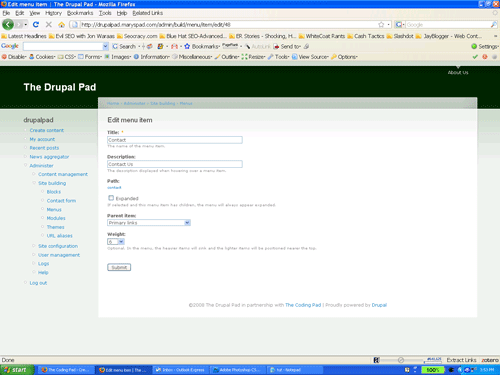500x375 pixels.
Task: Open the Bookmarks dropdown in Google toolbar
Action: (202, 46)
